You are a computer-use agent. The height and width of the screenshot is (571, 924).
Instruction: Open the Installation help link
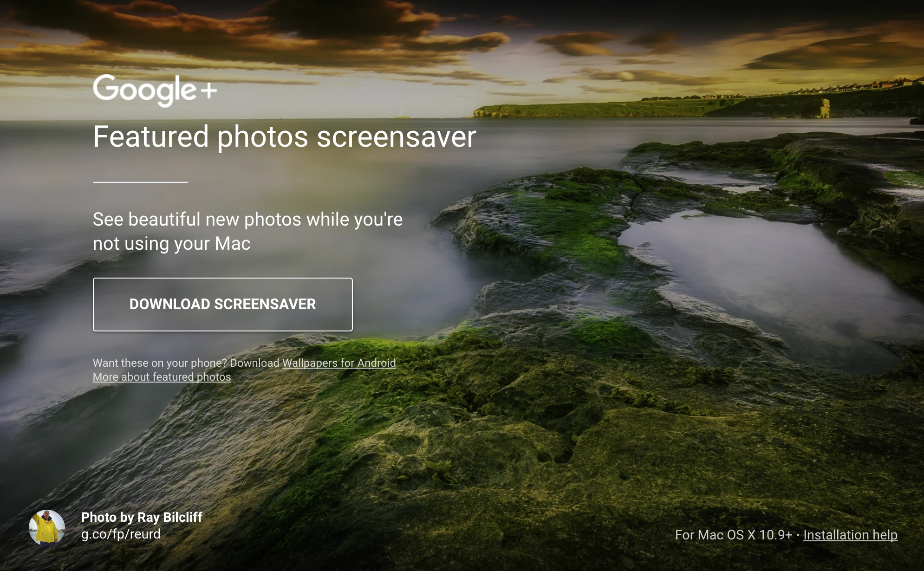point(850,535)
